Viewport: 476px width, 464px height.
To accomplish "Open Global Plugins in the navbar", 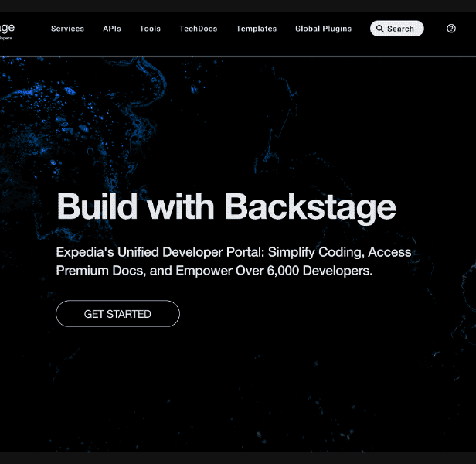I will point(323,29).
